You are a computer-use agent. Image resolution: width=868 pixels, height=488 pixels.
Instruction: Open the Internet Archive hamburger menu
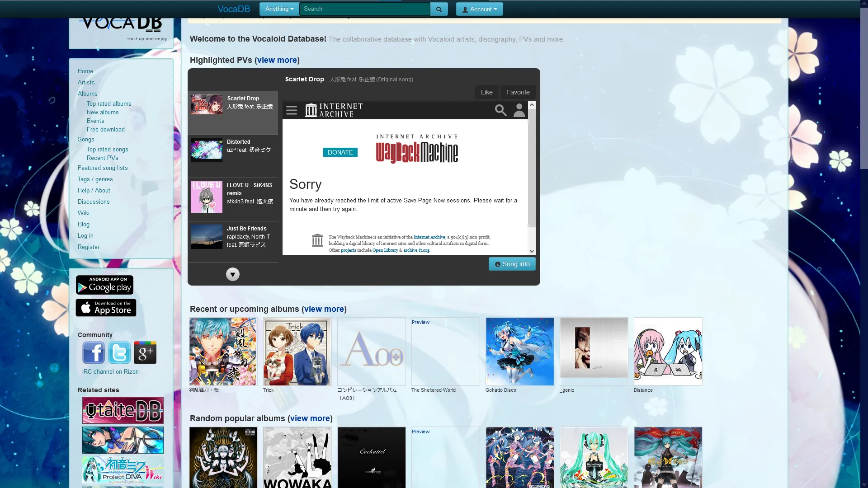point(292,110)
